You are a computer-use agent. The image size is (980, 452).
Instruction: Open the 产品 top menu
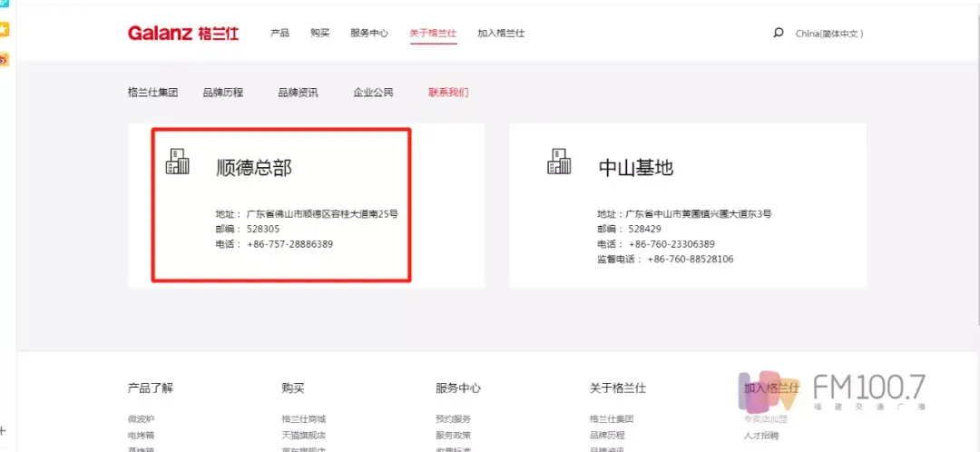pos(280,34)
